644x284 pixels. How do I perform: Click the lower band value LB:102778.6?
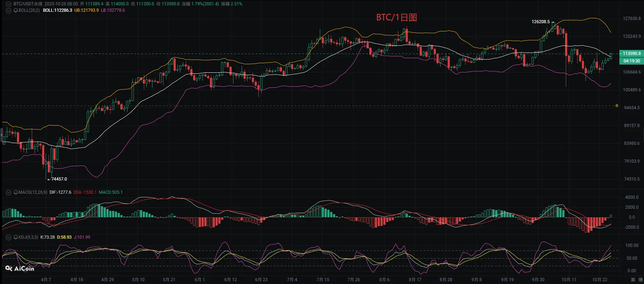point(113,10)
